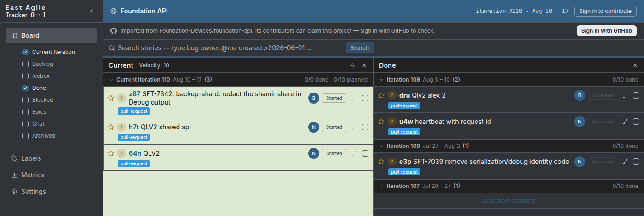This screenshot has height=216, width=644.
Task: Collapse Current Iteration 110 group
Action: pyautogui.click(x=110, y=80)
